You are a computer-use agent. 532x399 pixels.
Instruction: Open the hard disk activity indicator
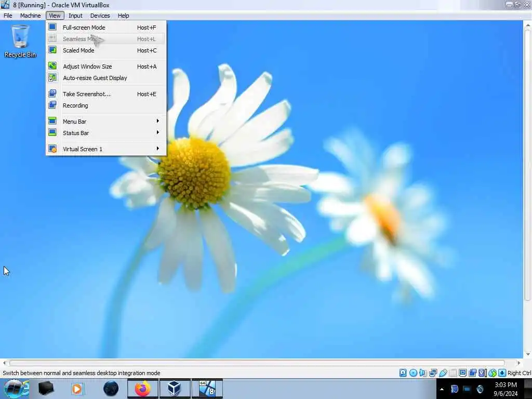click(x=403, y=373)
